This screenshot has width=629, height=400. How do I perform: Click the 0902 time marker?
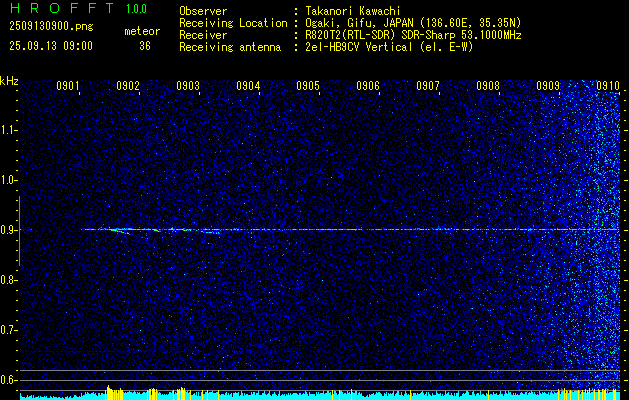click(x=128, y=85)
